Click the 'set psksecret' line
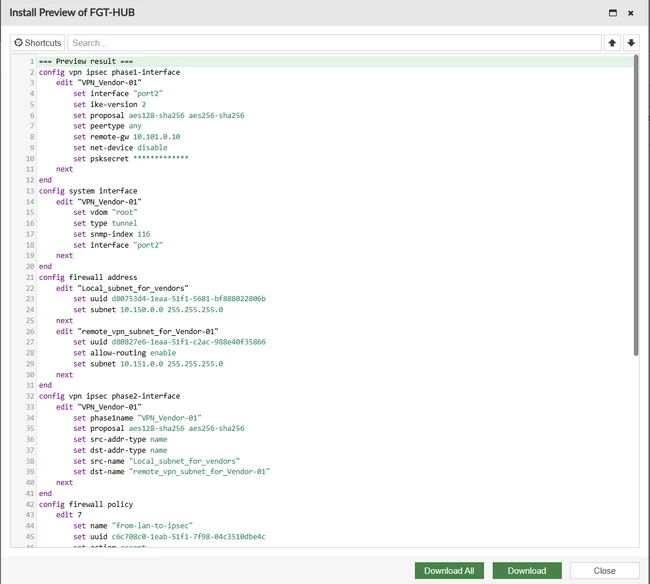The width and height of the screenshot is (650, 584). coord(131,158)
